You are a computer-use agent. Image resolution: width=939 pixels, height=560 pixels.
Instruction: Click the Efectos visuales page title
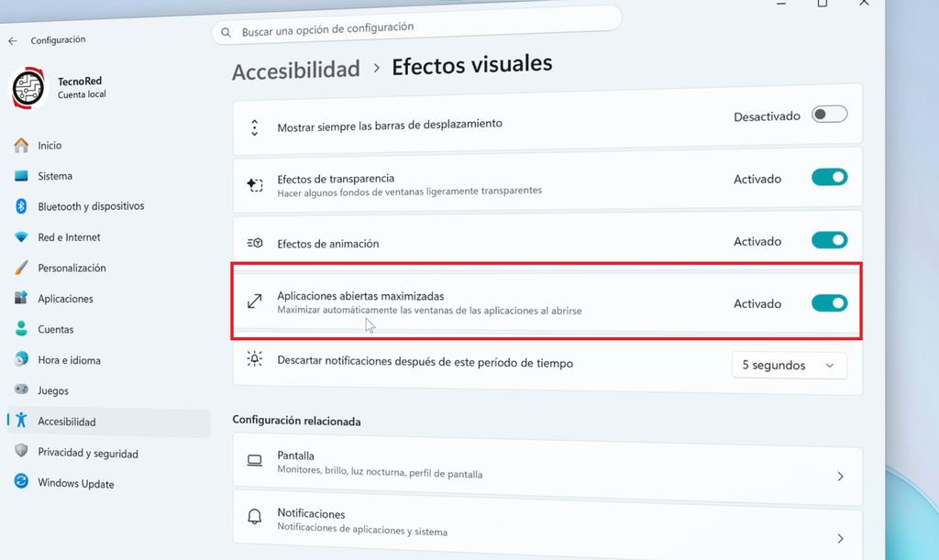tap(472, 64)
